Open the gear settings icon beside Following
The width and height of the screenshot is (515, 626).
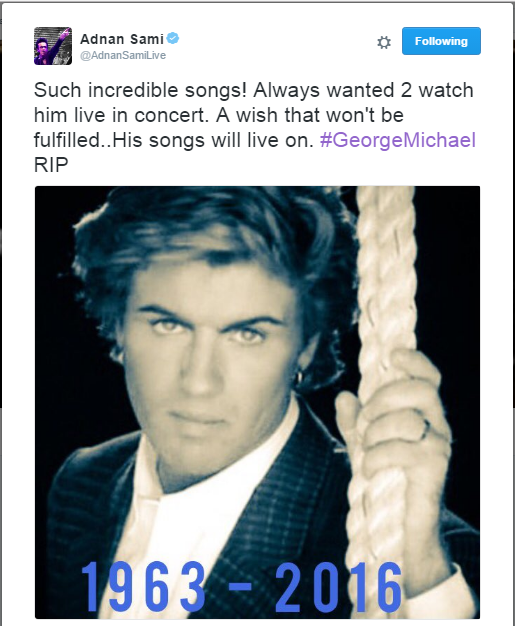[x=384, y=42]
